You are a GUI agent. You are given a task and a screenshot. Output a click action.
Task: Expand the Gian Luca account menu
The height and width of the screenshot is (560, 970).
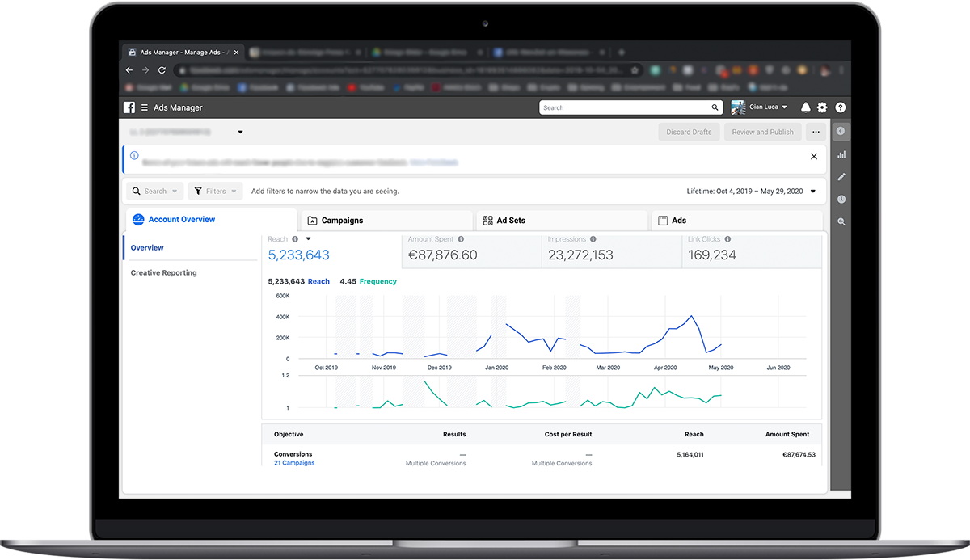(785, 107)
